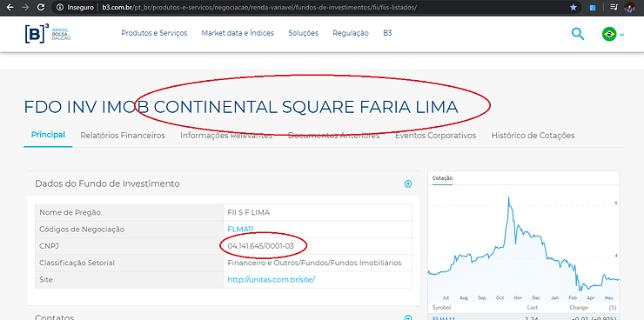644x320 pixels.
Task: Open Produtos e Serviços menu
Action: pos(154,33)
